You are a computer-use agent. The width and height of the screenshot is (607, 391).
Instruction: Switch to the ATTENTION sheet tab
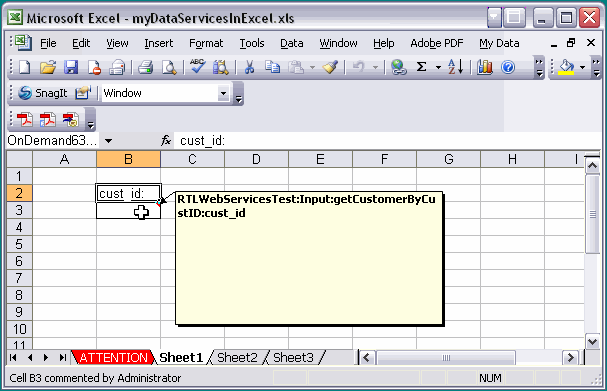(x=113, y=358)
